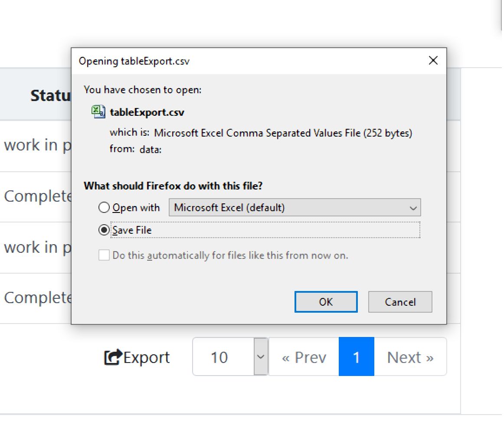Image resolution: width=504 pixels, height=425 pixels.
Task: Close the Opening tableExport.csv dialog
Action: (x=433, y=60)
